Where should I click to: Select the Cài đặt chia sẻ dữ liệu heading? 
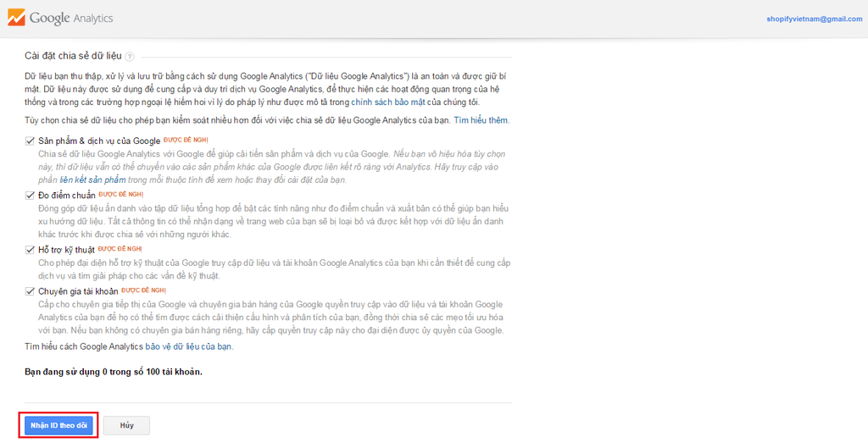[73, 56]
